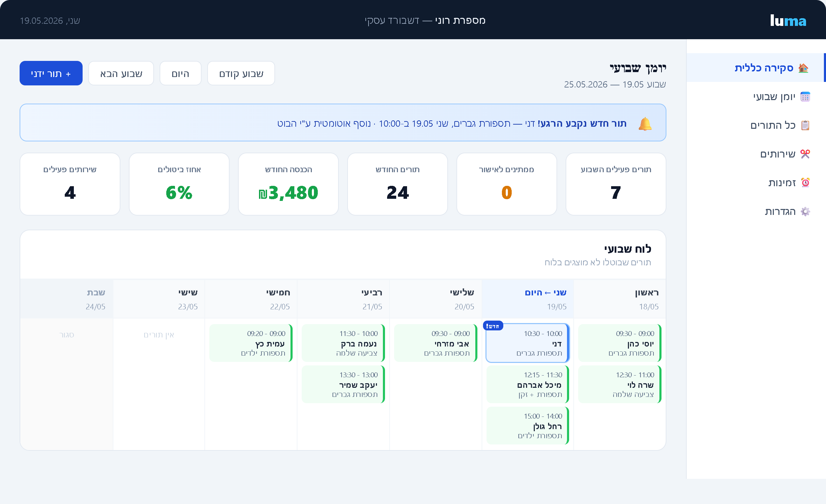This screenshot has width=826, height=504.
Task: Click the תור חדש נקבע הרגע notification banner
Action: tap(343, 122)
